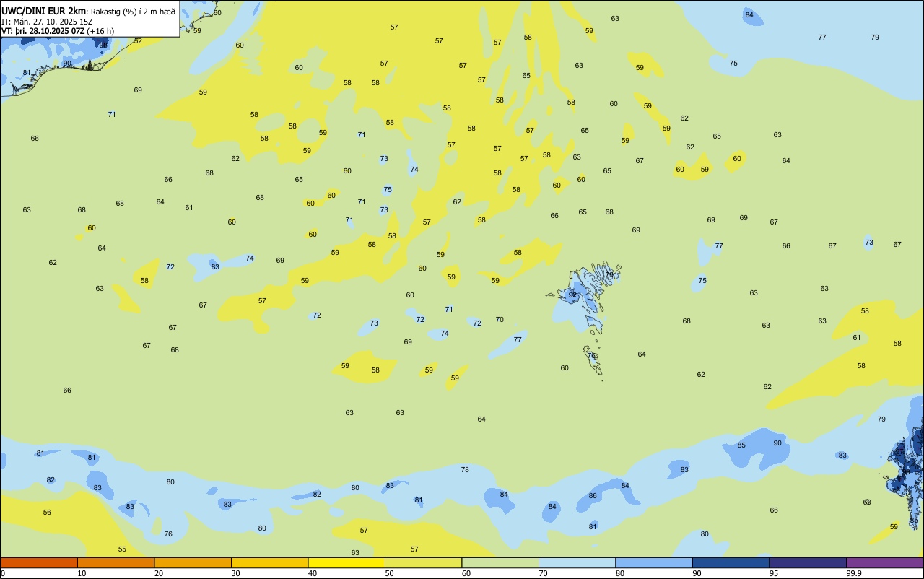Click the humidity value 78
924x579 pixels.
[465, 470]
